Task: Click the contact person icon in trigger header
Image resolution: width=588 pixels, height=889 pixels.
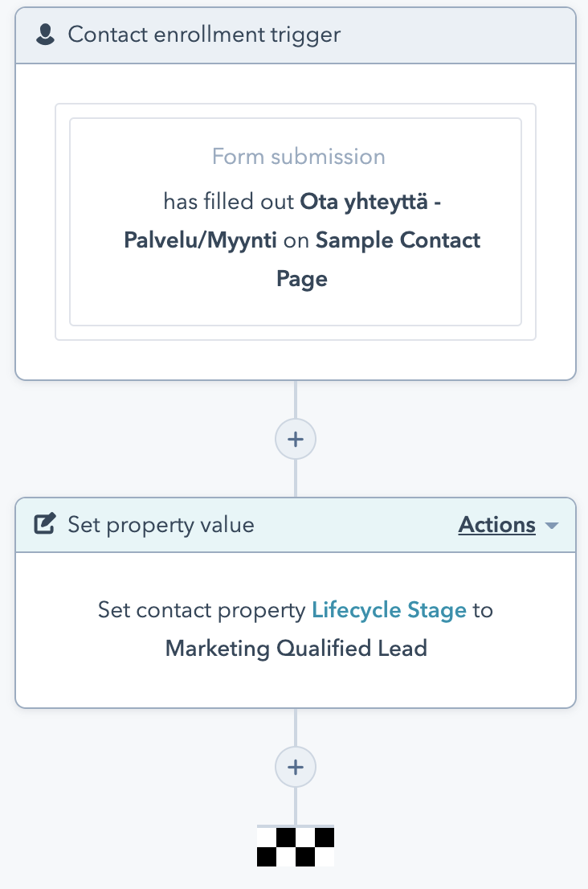Action: 47,35
